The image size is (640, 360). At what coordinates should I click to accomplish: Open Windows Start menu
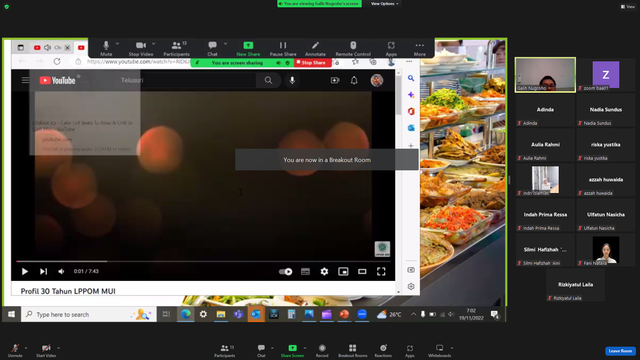coord(11,314)
